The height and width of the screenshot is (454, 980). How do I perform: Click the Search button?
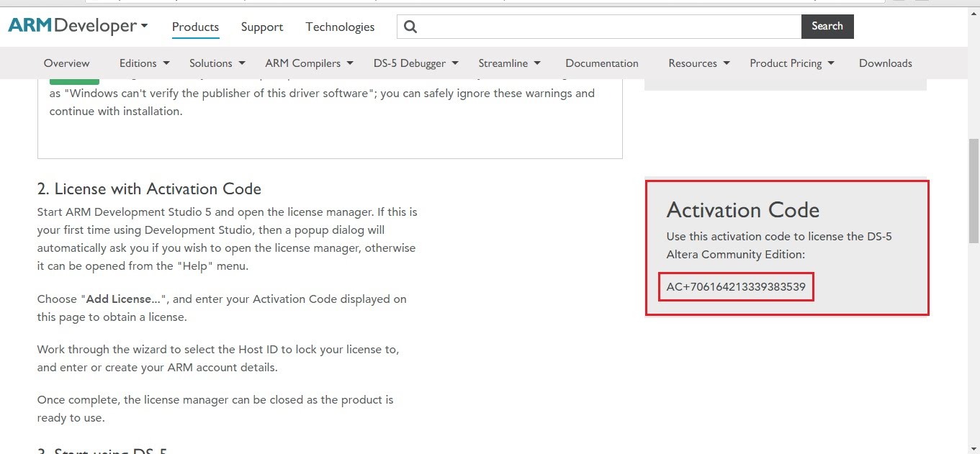click(x=827, y=26)
